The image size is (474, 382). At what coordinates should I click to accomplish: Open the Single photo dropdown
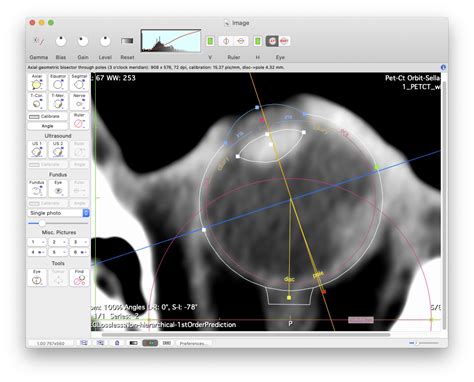tap(58, 213)
